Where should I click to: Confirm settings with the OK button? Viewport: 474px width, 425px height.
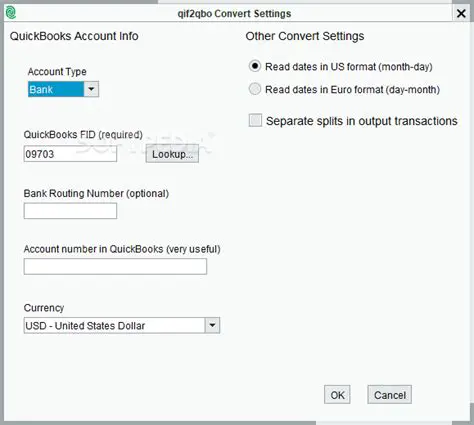point(337,395)
